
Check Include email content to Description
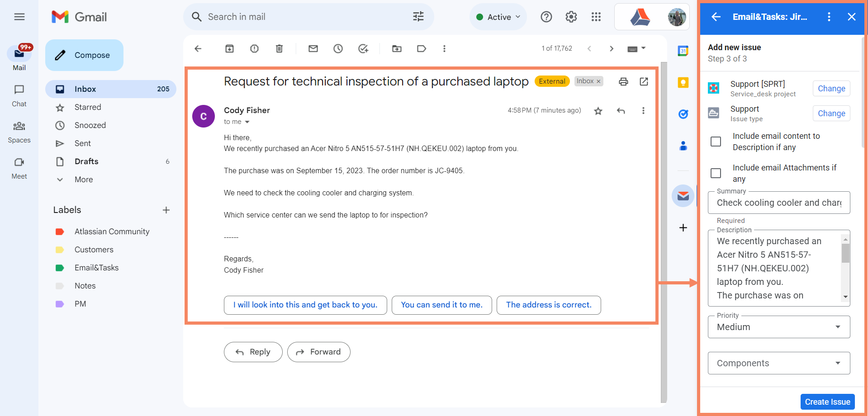(x=716, y=142)
